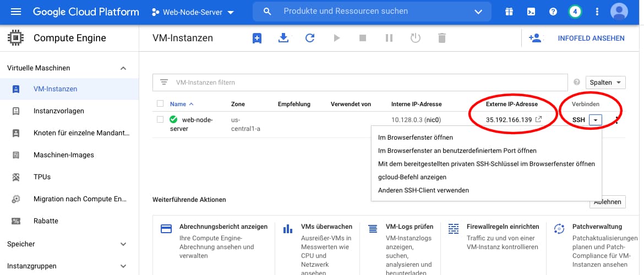Toggle the SSH dropdown arrow
Screen dimensions: 644x275
tap(596, 120)
